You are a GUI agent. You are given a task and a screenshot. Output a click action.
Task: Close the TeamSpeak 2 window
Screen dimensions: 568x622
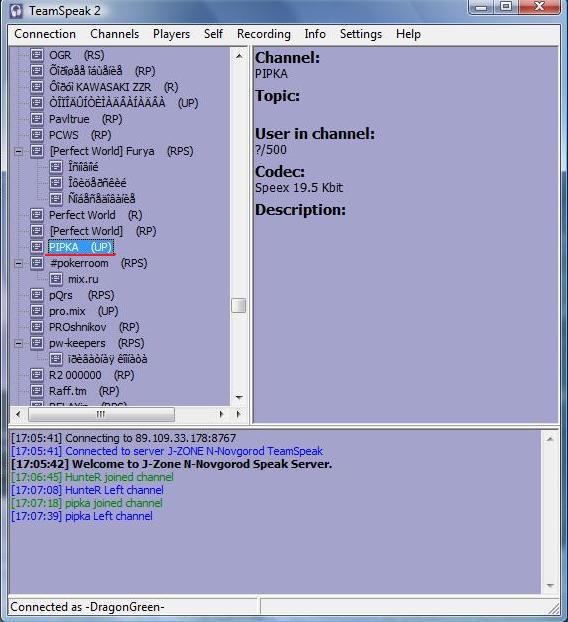point(539,7)
